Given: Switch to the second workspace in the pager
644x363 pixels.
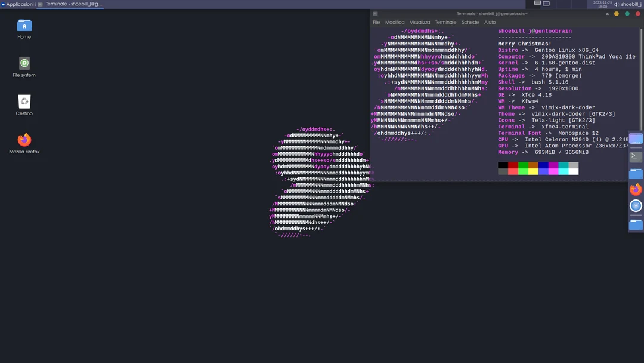Looking at the screenshot, I should [x=546, y=4].
